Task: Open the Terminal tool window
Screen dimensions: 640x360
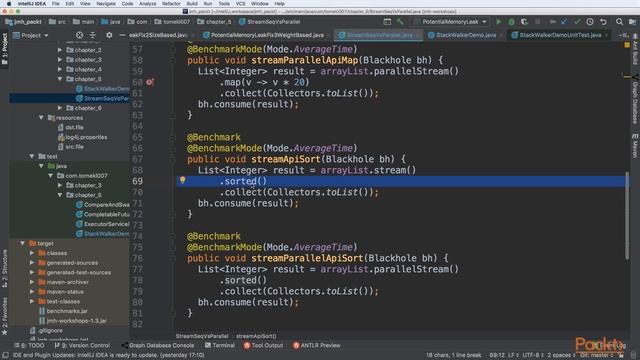Action: (x=220, y=345)
